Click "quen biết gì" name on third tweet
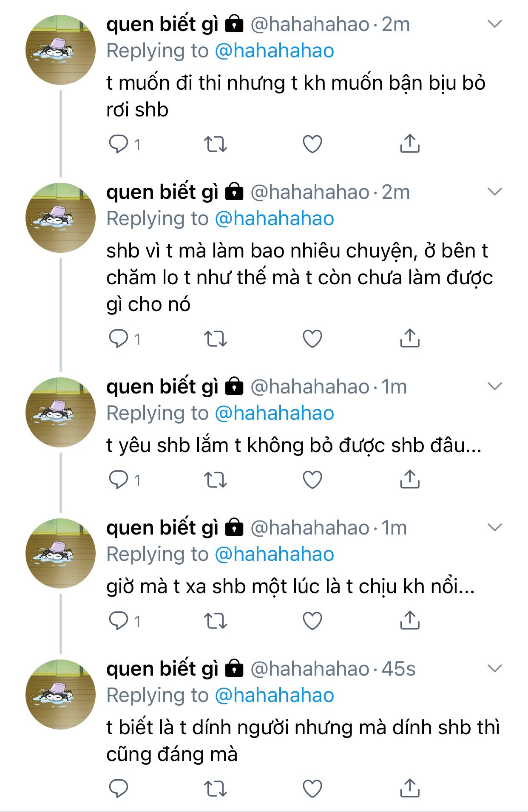 162,387
